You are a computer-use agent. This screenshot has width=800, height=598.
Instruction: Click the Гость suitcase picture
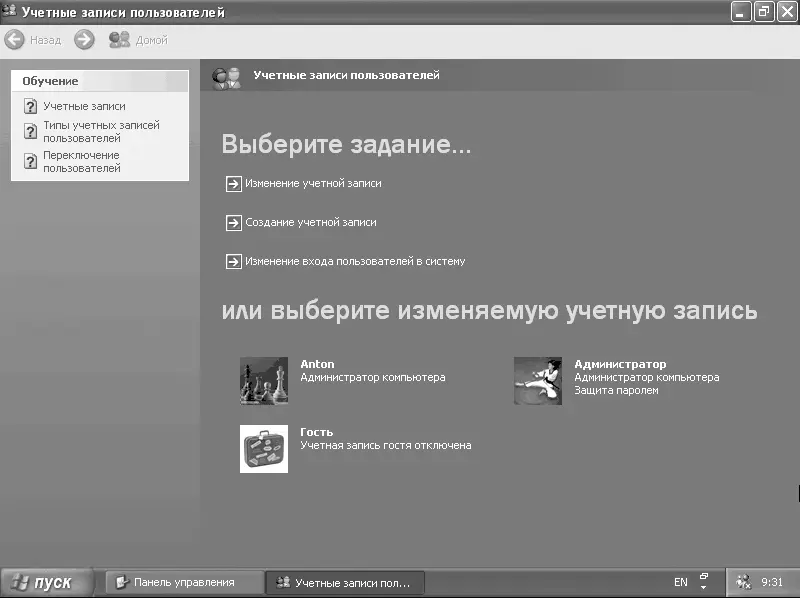264,448
